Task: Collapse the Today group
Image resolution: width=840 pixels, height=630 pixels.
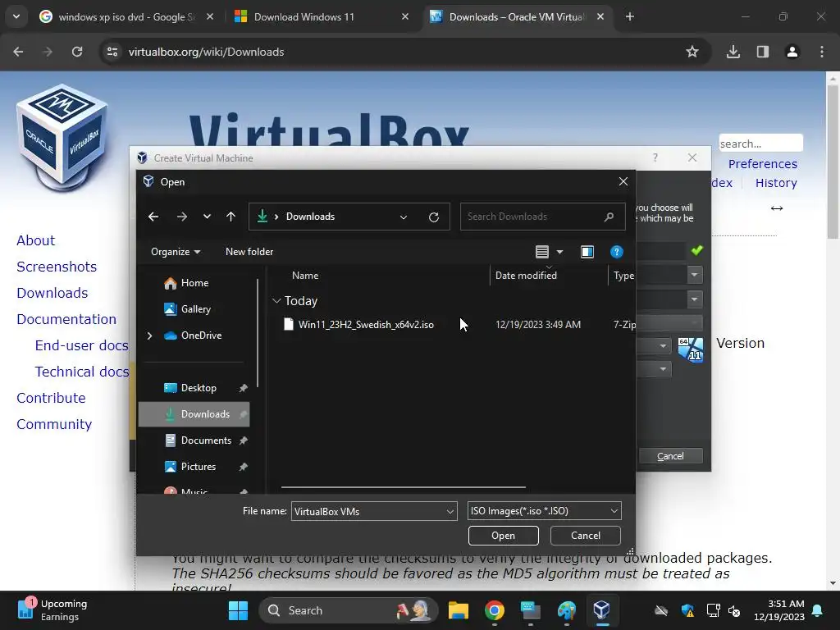Action: pyautogui.click(x=277, y=301)
